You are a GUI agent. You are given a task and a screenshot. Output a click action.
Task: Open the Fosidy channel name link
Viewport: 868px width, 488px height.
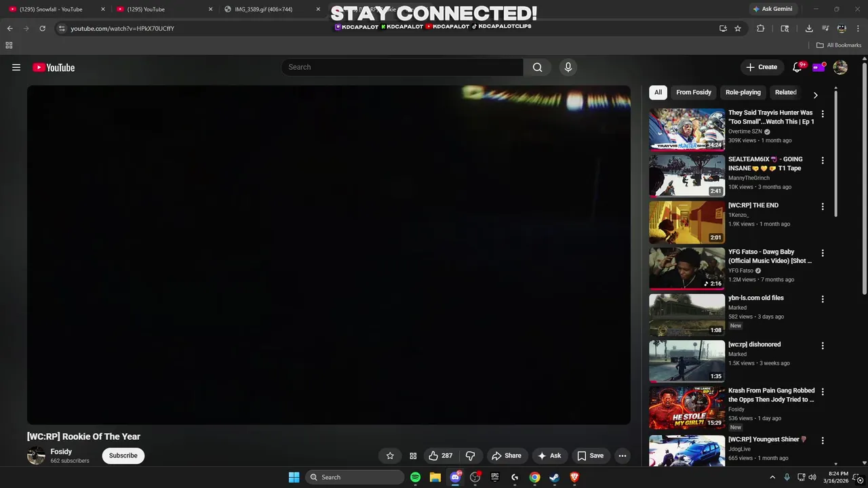[x=61, y=451]
